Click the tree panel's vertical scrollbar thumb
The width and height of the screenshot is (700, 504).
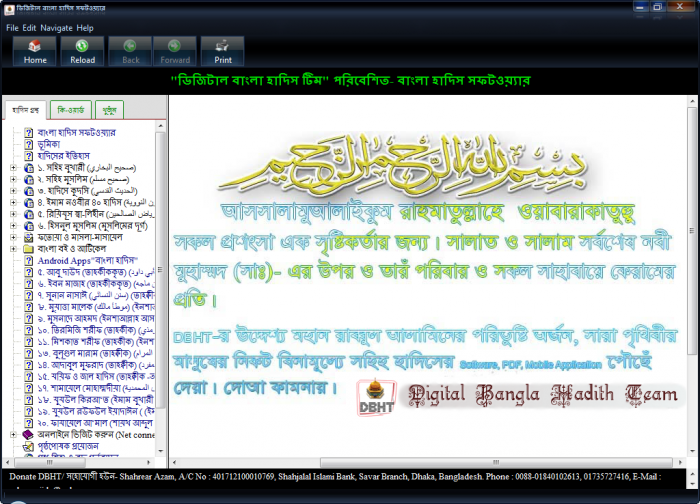pyautogui.click(x=161, y=270)
